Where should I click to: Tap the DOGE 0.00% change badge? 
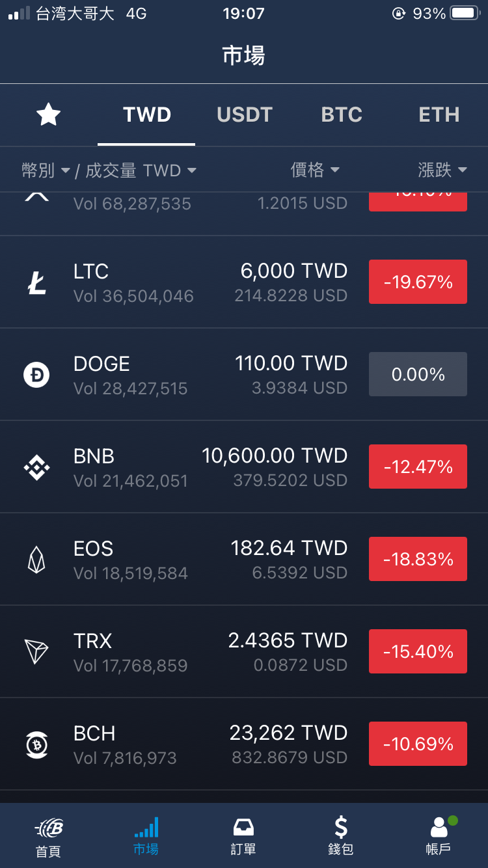(418, 374)
